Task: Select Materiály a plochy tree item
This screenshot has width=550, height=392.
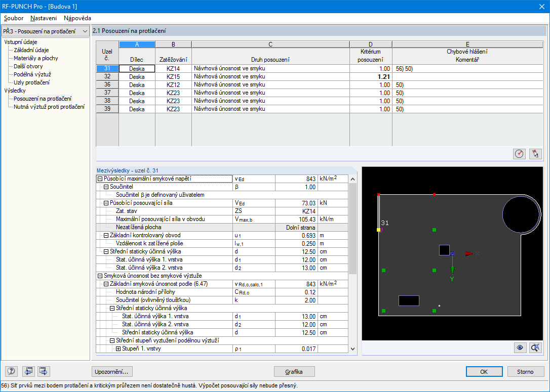Action: 36,58
